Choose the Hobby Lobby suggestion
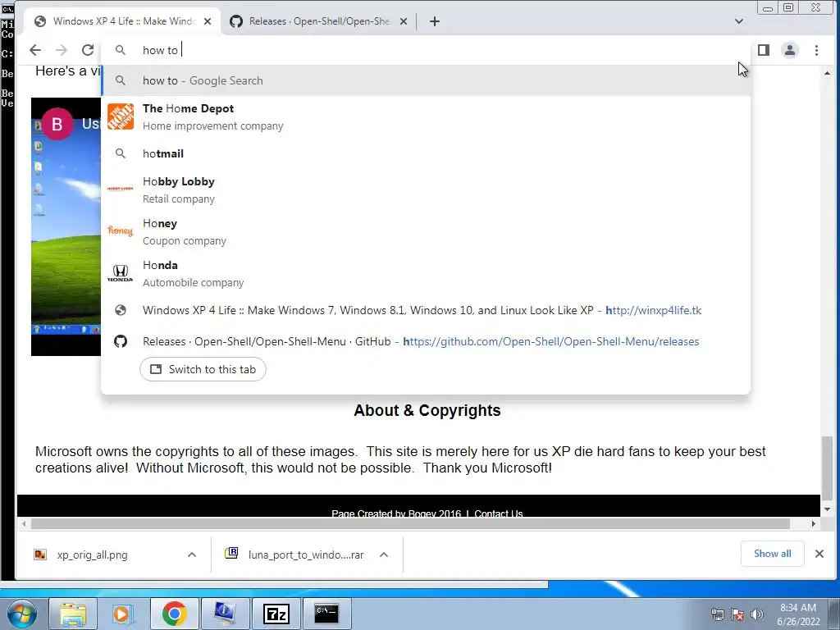Viewport: 840px width, 630px height. tap(426, 189)
